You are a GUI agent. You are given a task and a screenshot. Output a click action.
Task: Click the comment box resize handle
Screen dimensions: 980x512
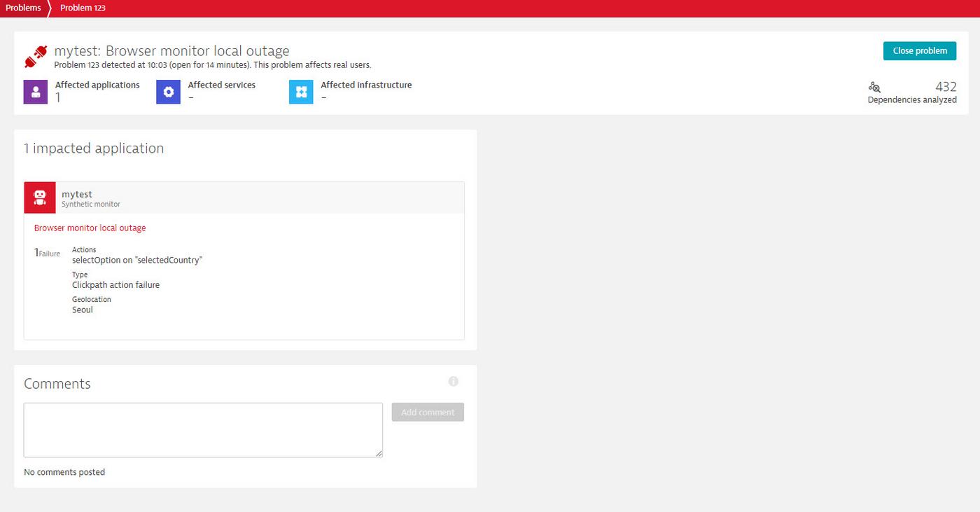pos(379,454)
